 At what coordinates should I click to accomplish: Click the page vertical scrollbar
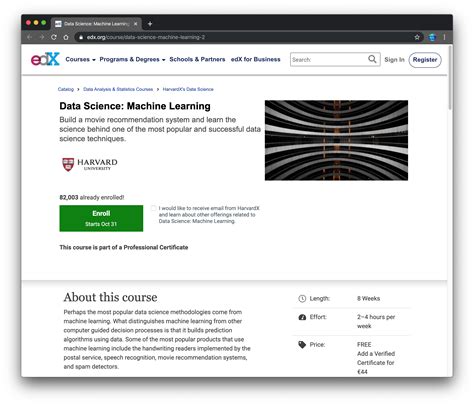point(450,77)
